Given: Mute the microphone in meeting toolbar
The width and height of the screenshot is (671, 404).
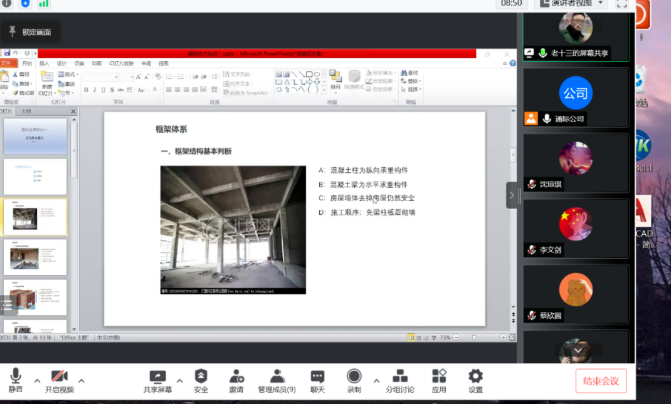Looking at the screenshot, I should [x=15, y=378].
